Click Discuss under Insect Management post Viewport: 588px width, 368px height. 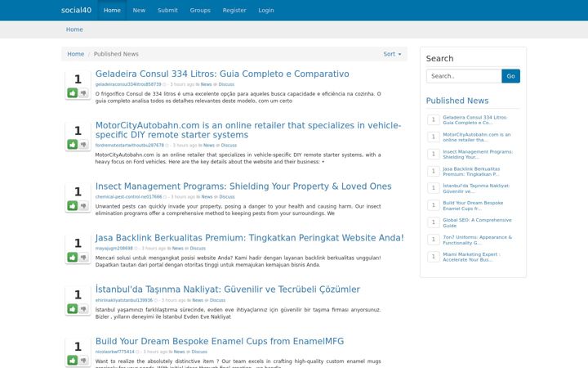227,197
